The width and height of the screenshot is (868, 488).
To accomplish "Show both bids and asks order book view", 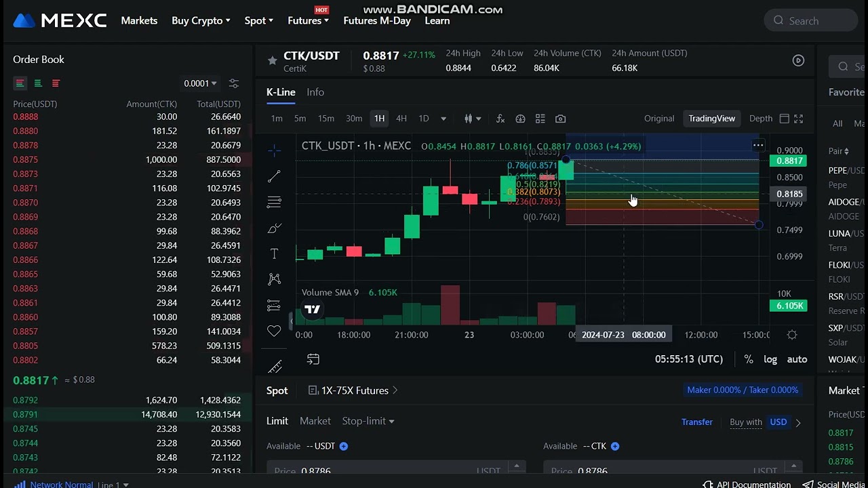I will pyautogui.click(x=20, y=83).
